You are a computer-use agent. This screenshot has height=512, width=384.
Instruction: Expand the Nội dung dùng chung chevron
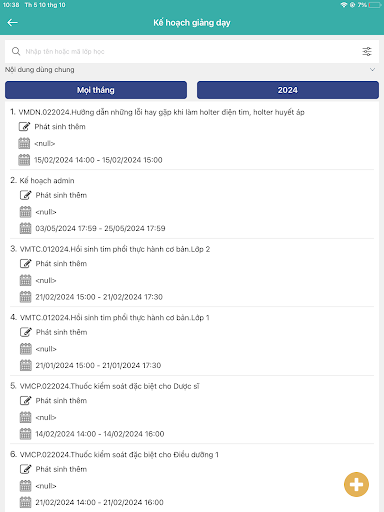(372, 70)
